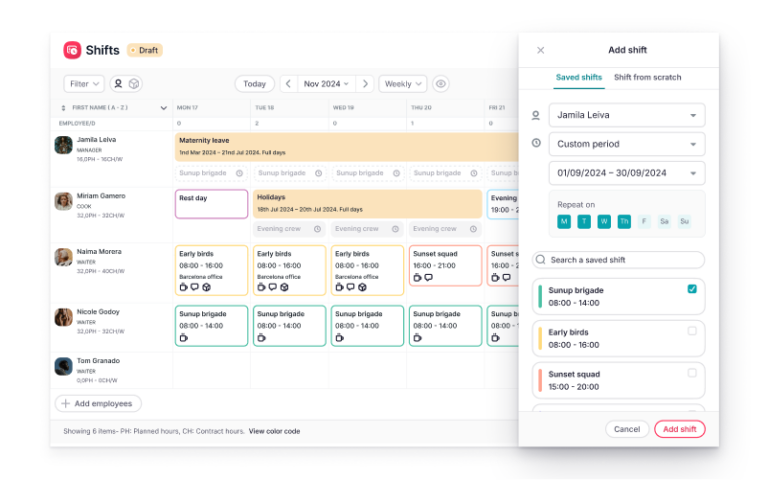Open the comment icon on Naima's Monday shift
The width and height of the screenshot is (768, 480).
[194, 287]
